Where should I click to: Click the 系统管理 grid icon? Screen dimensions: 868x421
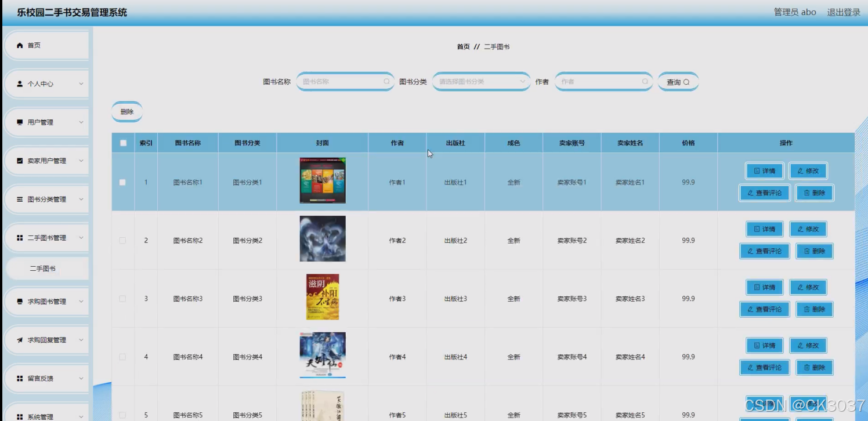point(20,417)
